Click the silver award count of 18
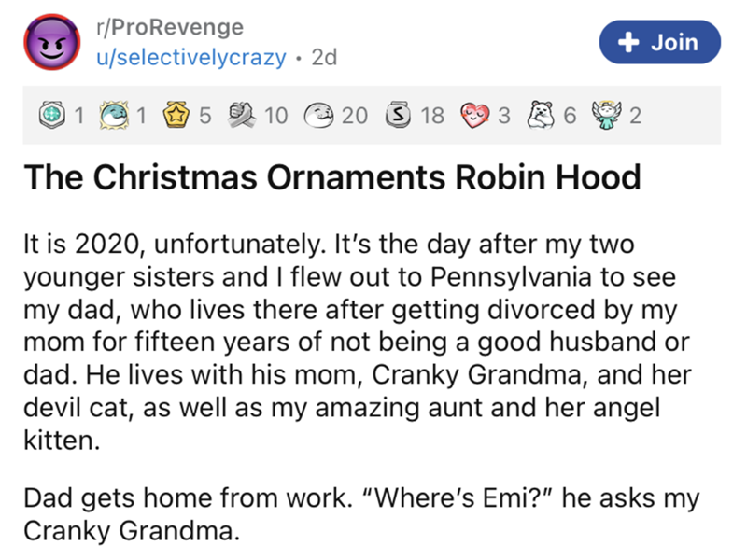Image resolution: width=747 pixels, height=560 pixels. click(x=432, y=117)
